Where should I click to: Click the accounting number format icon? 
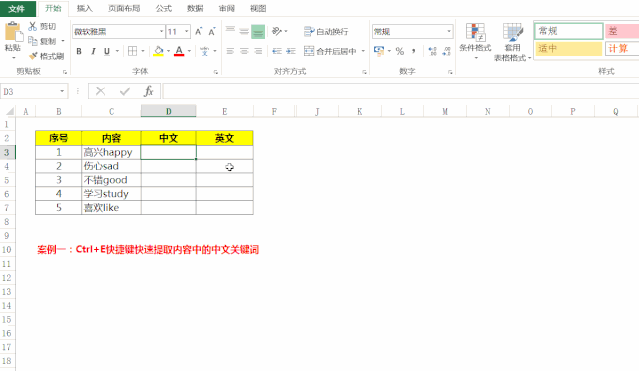(379, 51)
